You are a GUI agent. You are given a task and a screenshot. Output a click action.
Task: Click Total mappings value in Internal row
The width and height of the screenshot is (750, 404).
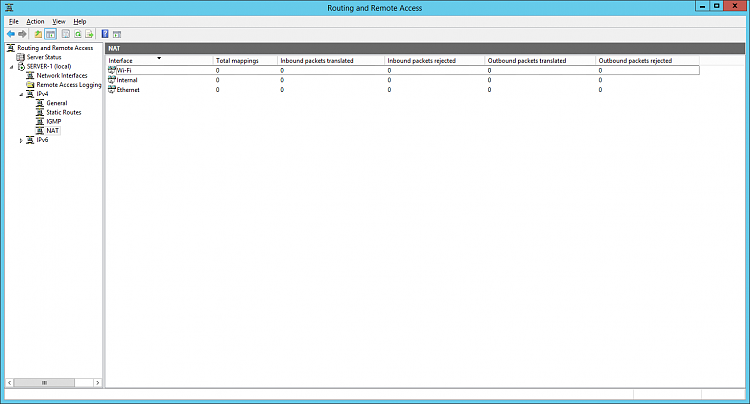point(218,80)
